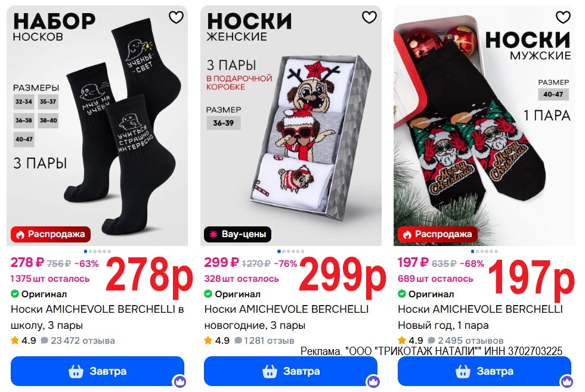Add men's Christmas socks via Завтра button
585x392 pixels.
[x=484, y=371]
